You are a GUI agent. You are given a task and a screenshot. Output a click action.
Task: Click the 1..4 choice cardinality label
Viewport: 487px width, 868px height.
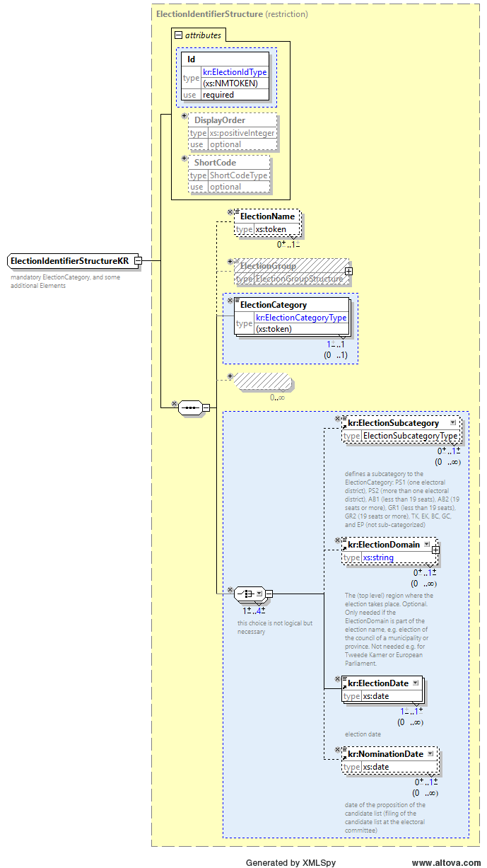254,611
